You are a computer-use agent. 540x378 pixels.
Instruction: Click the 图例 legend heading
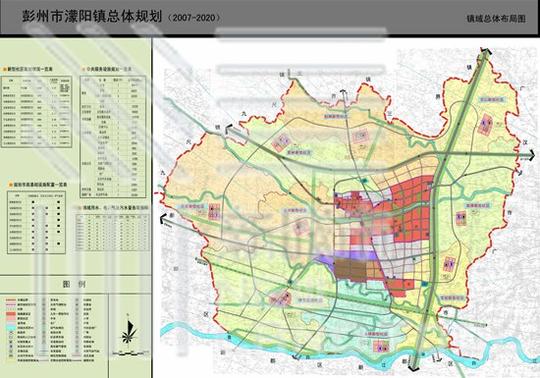click(x=74, y=284)
